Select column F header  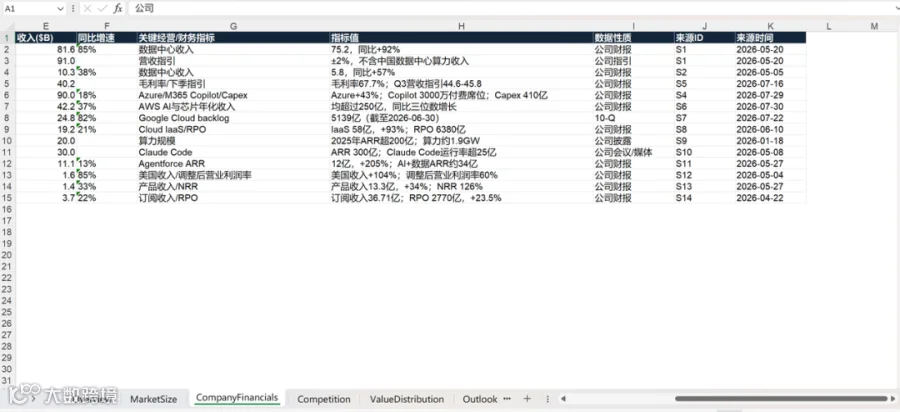point(106,26)
